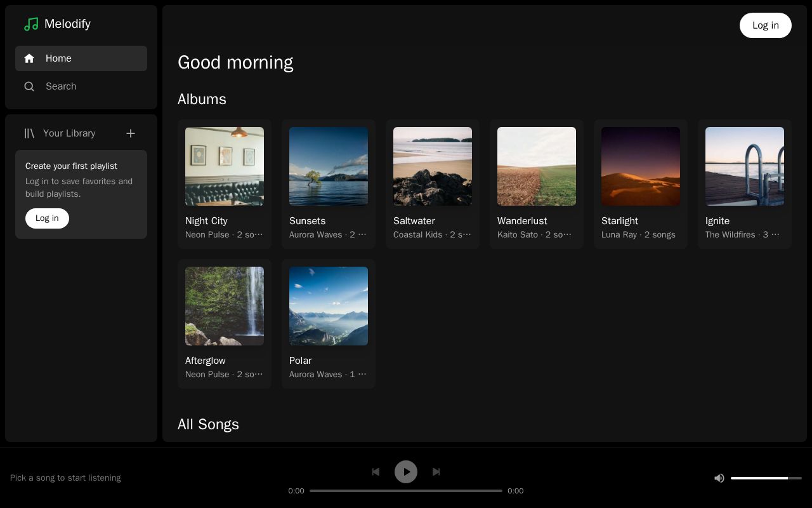The height and width of the screenshot is (508, 812).
Task: Click the Search magnifier icon
Action: coord(29,86)
